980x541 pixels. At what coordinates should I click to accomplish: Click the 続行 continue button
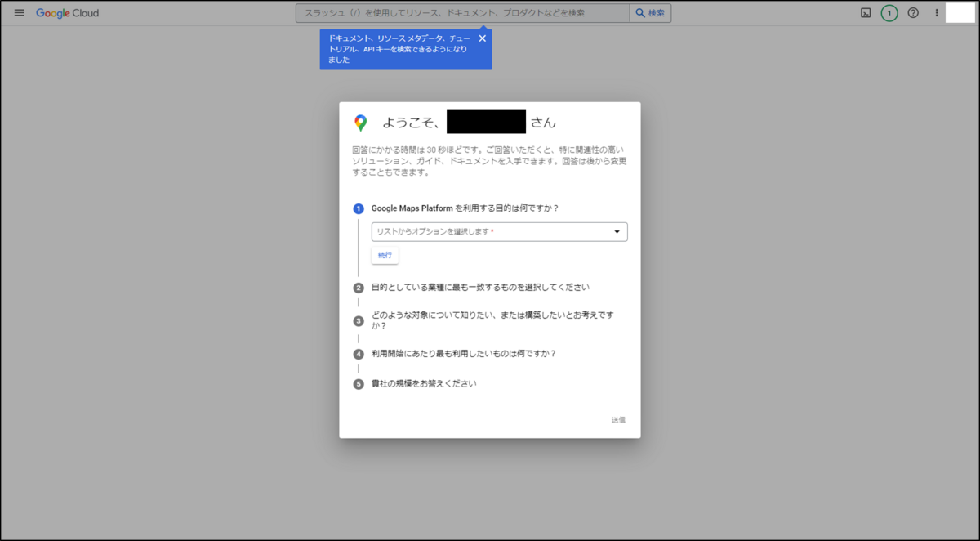pos(385,256)
